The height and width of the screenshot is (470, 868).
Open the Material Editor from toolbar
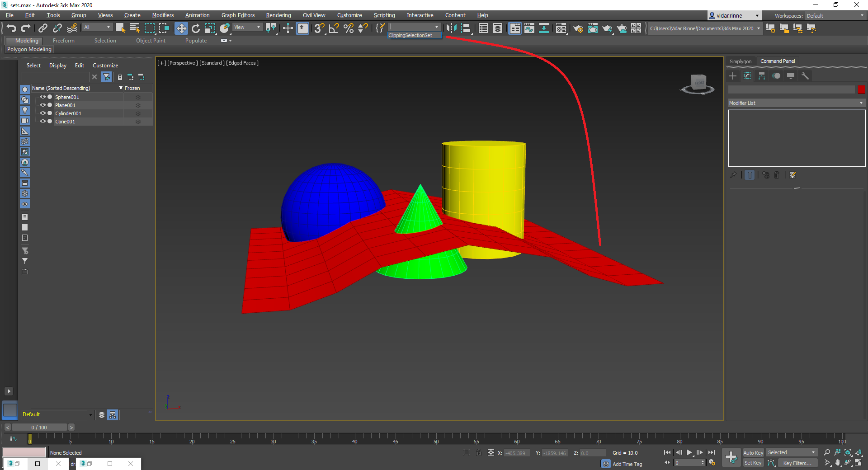[x=561, y=28]
